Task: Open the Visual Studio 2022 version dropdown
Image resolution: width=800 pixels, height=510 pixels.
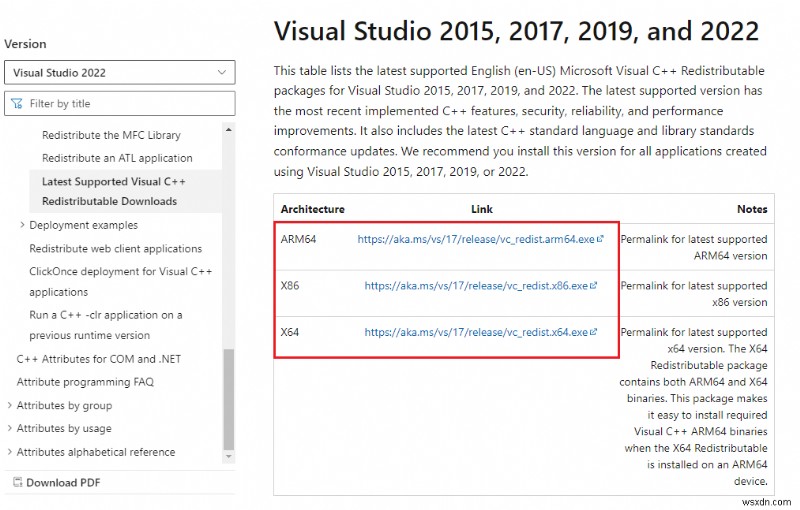Action: [x=119, y=72]
